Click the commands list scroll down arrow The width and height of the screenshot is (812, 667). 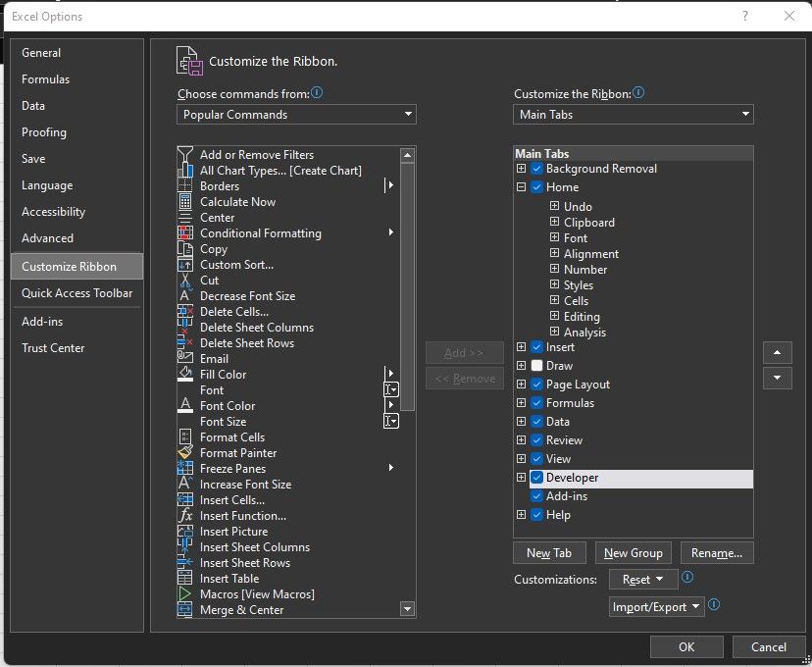408,609
